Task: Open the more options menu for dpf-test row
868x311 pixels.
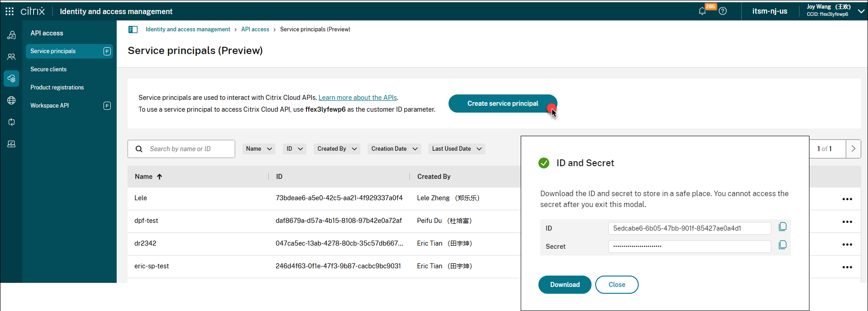Action: [847, 222]
